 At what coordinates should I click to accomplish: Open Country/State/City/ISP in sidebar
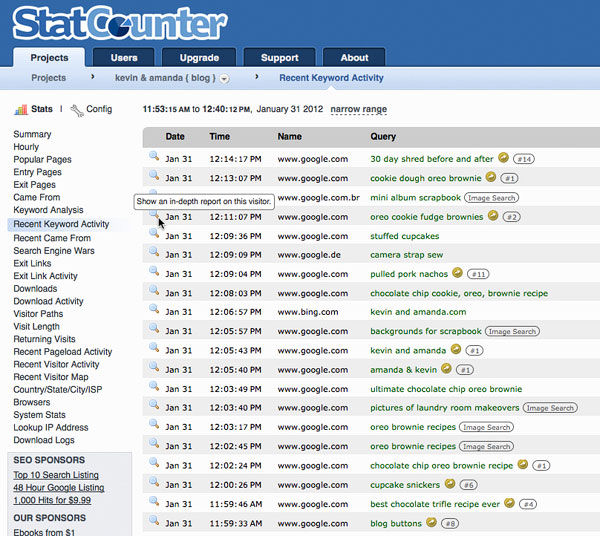58,389
